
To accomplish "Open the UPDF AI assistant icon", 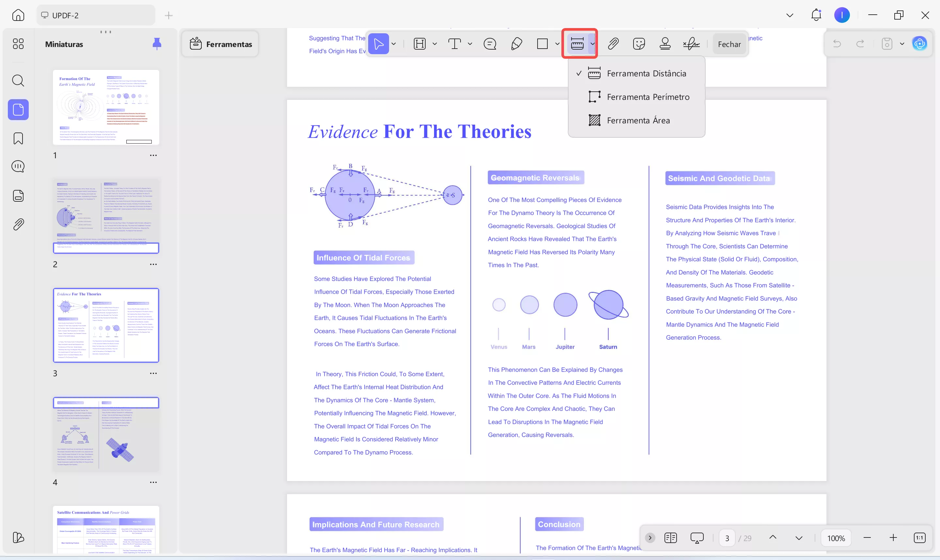I will (x=919, y=44).
